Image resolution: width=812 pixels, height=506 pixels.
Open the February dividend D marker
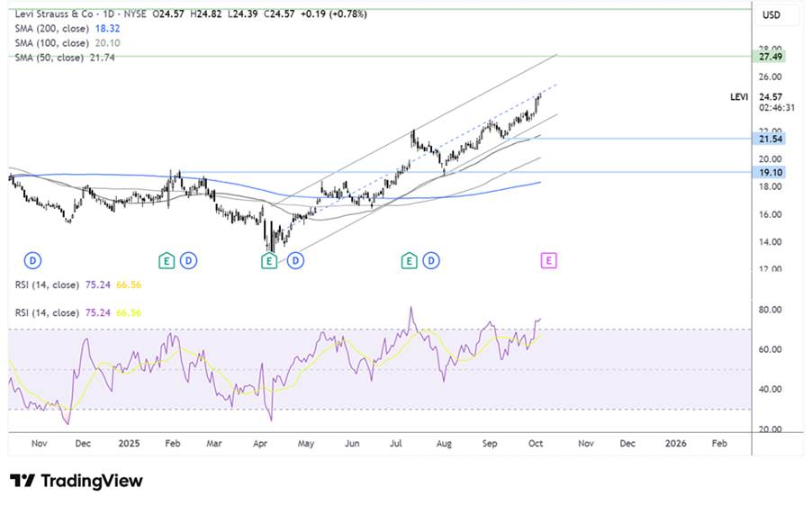[x=188, y=260]
